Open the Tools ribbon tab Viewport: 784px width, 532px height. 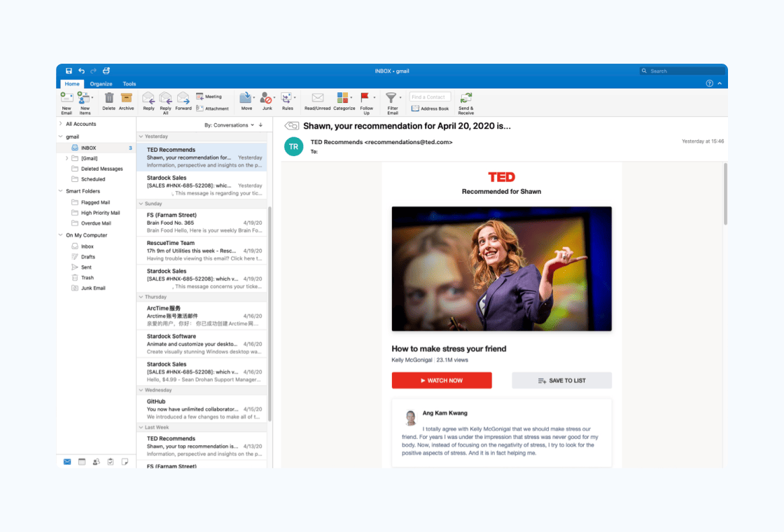129,84
